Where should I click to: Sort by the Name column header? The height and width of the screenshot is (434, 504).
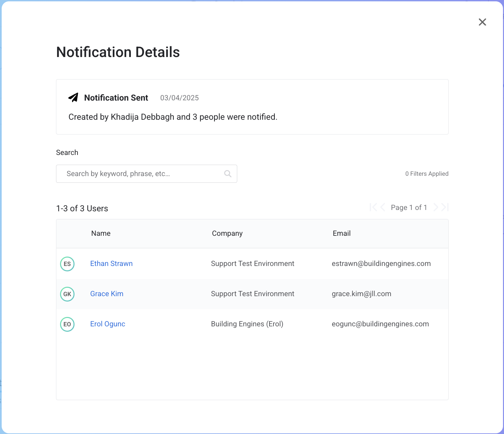pos(101,233)
